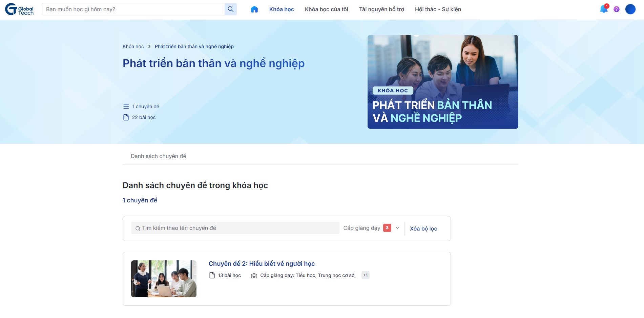
Task: Click the 'Bạn muốn học gì hôm nay?' search field
Action: (x=132, y=9)
